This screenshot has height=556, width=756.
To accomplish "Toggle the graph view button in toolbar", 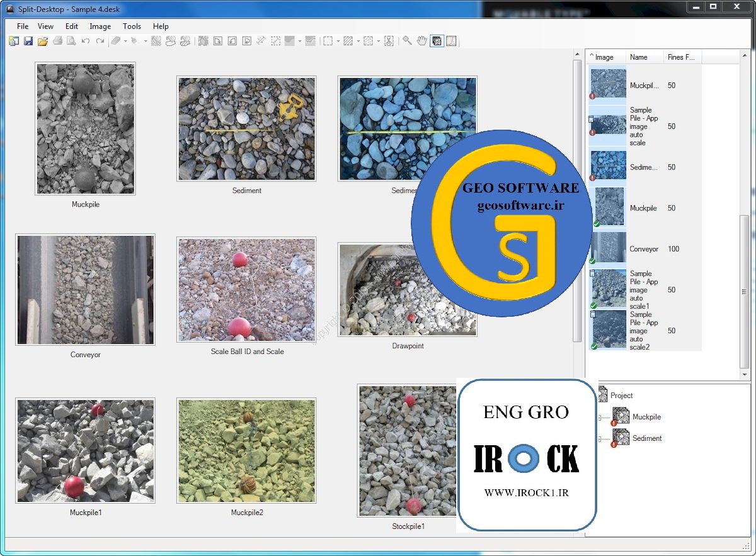I will pyautogui.click(x=451, y=41).
